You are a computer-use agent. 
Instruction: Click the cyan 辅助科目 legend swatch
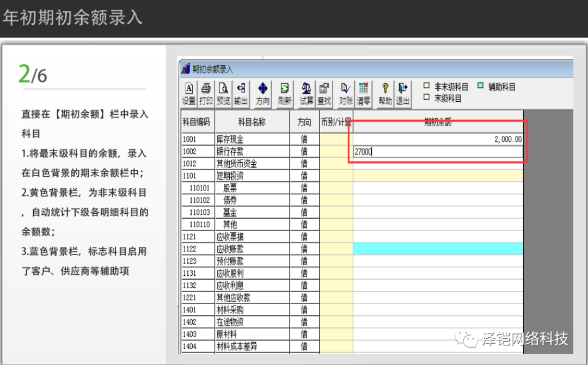[480, 86]
